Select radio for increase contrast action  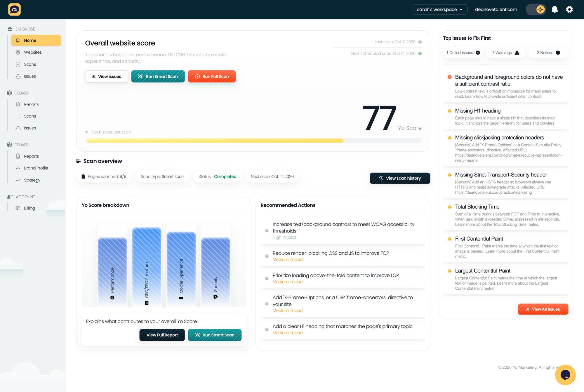[x=267, y=231]
